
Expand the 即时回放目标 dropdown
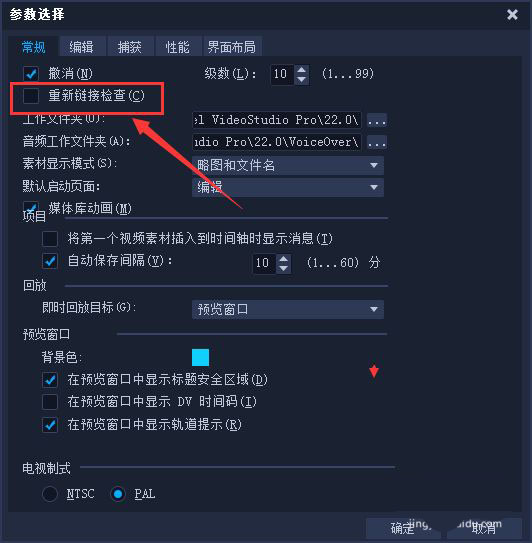[x=288, y=309]
